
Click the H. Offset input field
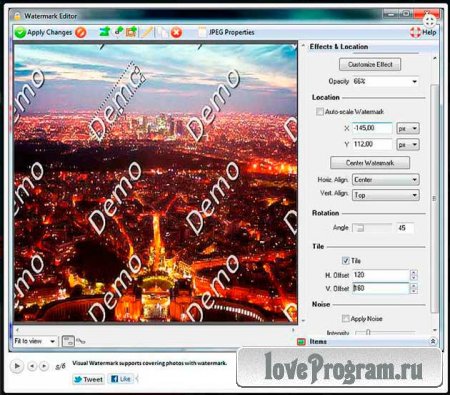(381, 275)
